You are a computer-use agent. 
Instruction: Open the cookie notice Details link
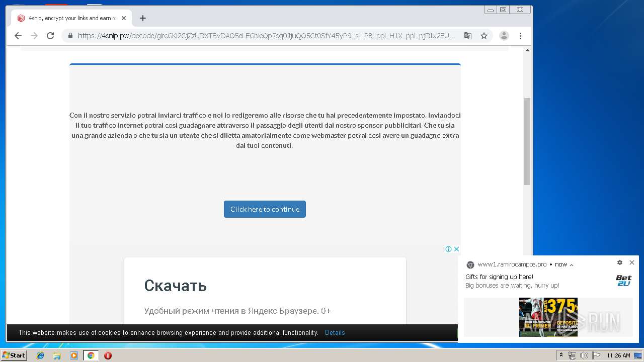click(335, 333)
